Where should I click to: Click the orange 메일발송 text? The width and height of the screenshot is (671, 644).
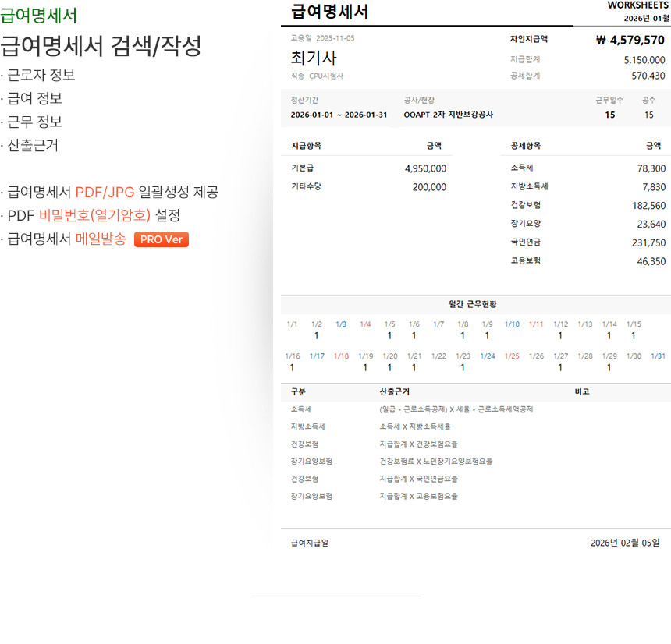pos(101,239)
